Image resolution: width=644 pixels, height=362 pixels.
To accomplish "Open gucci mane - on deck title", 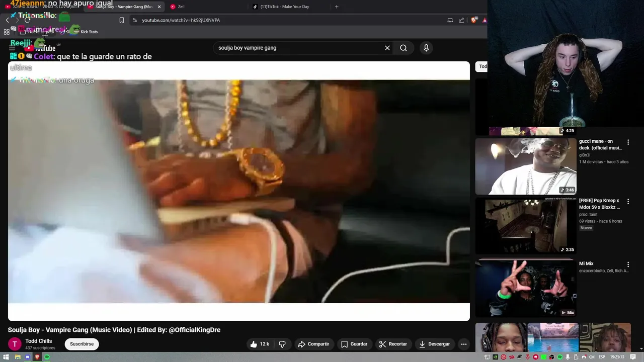I will [600, 145].
